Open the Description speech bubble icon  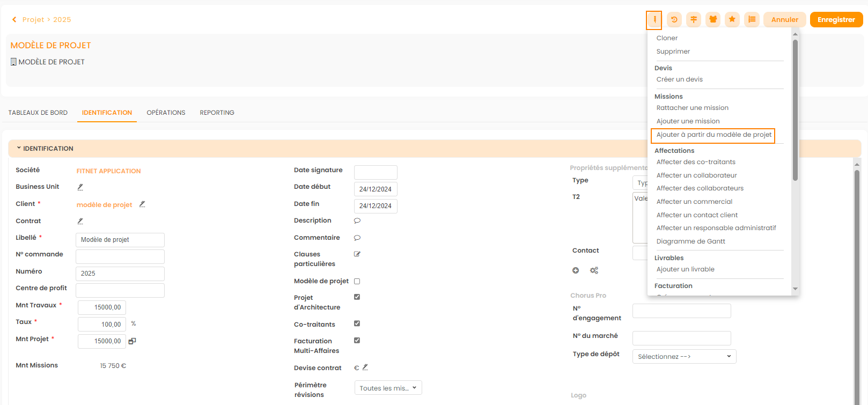point(357,221)
